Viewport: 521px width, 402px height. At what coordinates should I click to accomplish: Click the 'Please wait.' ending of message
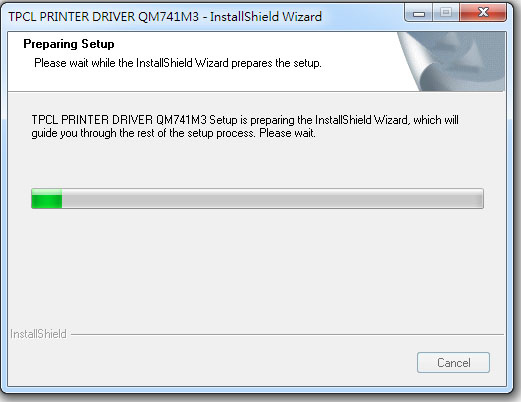tap(287, 133)
